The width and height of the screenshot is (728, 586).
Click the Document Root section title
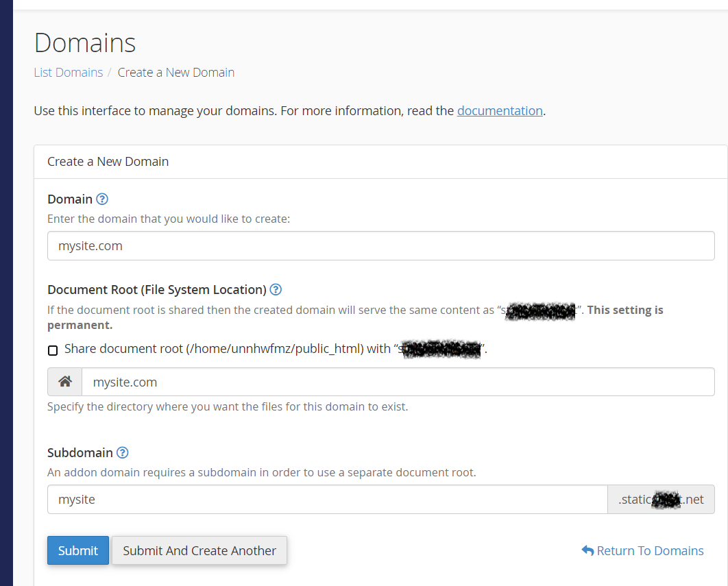coord(153,289)
